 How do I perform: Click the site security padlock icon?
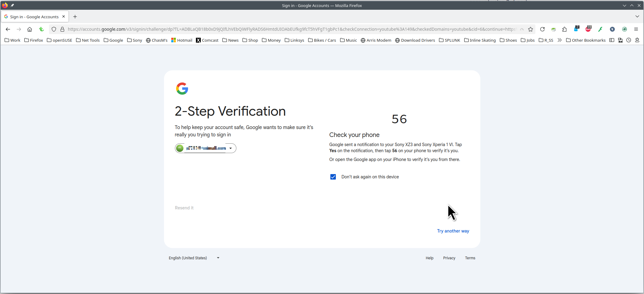coord(62,29)
